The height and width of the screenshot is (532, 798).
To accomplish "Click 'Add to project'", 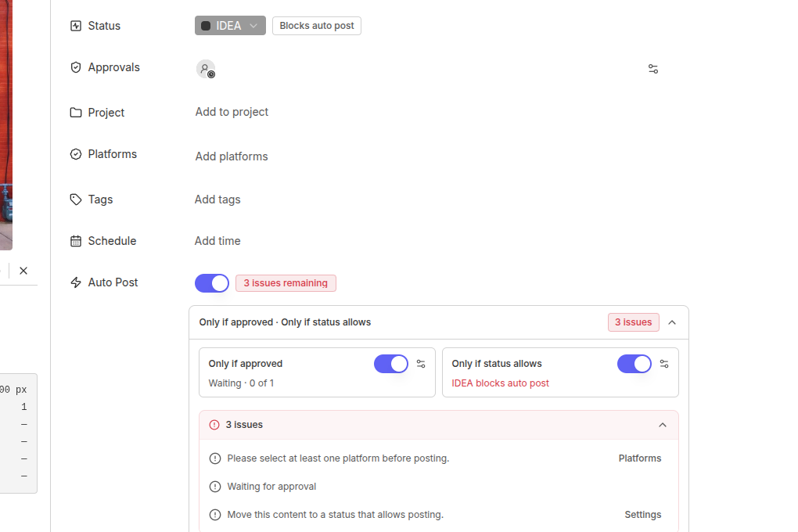I will 232,112.
